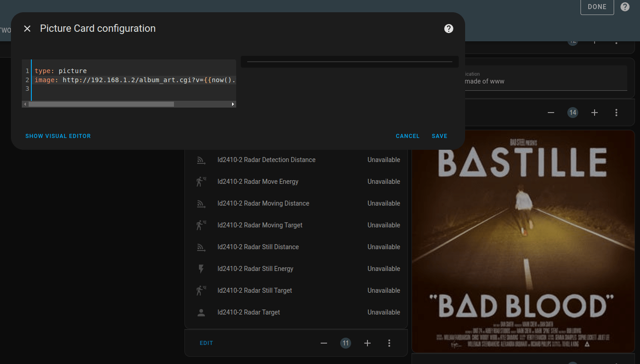Open Ld2410-2 Radar Target entity
Viewport: 640px width, 364px height.
[x=248, y=312]
